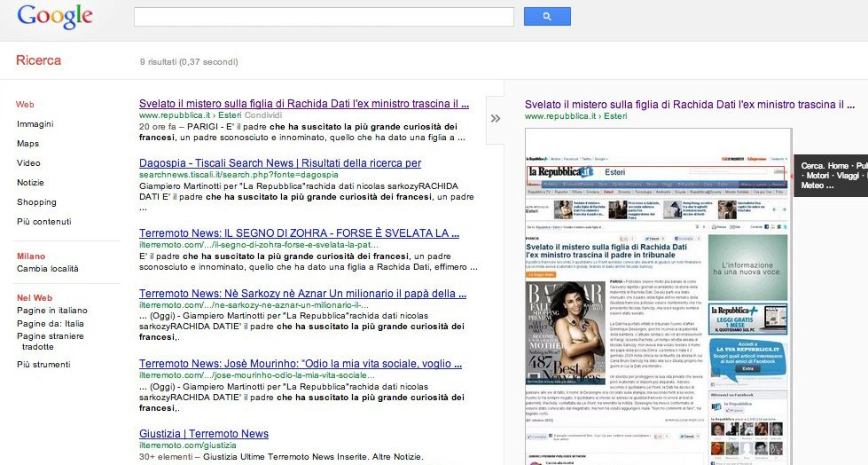Select Pagine straniere tradotte filter
Image resolution: width=868 pixels, height=465 pixels.
click(50, 341)
